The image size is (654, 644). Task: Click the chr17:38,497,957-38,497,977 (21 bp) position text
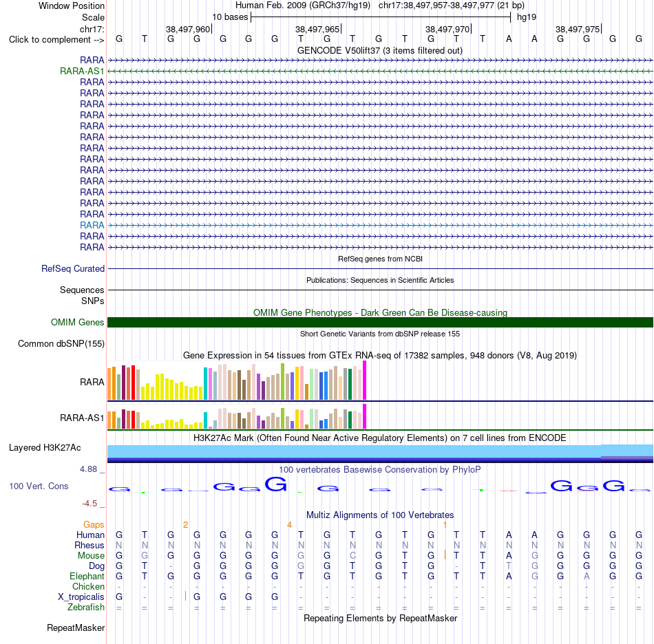tap(452, 6)
